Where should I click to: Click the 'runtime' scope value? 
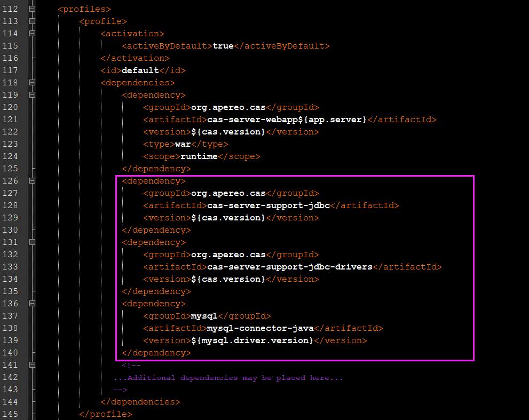pyautogui.click(x=199, y=156)
